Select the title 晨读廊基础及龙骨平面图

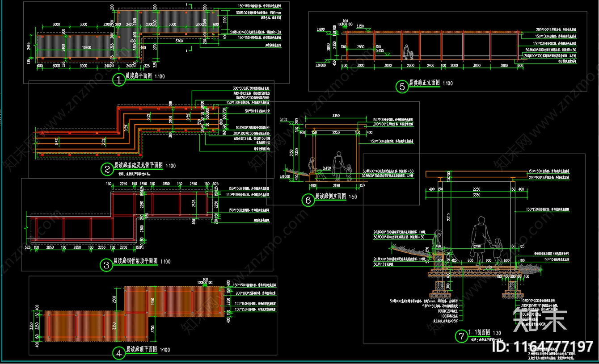click(x=139, y=165)
